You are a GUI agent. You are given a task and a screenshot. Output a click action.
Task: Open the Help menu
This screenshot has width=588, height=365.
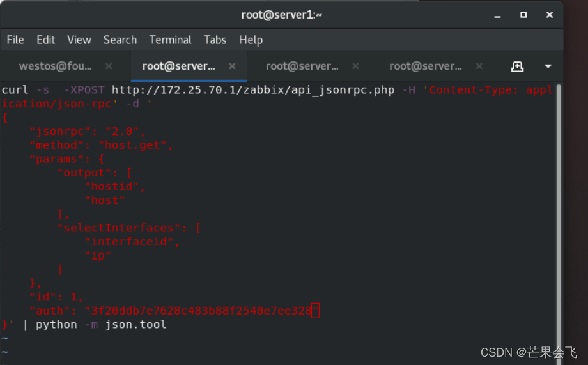click(251, 40)
